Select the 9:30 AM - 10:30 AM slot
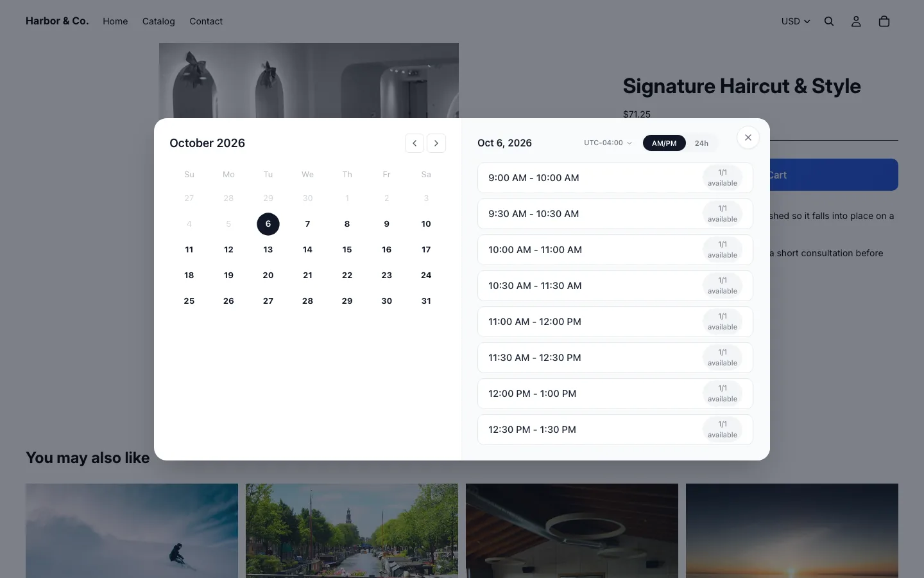The image size is (924, 578). point(615,214)
